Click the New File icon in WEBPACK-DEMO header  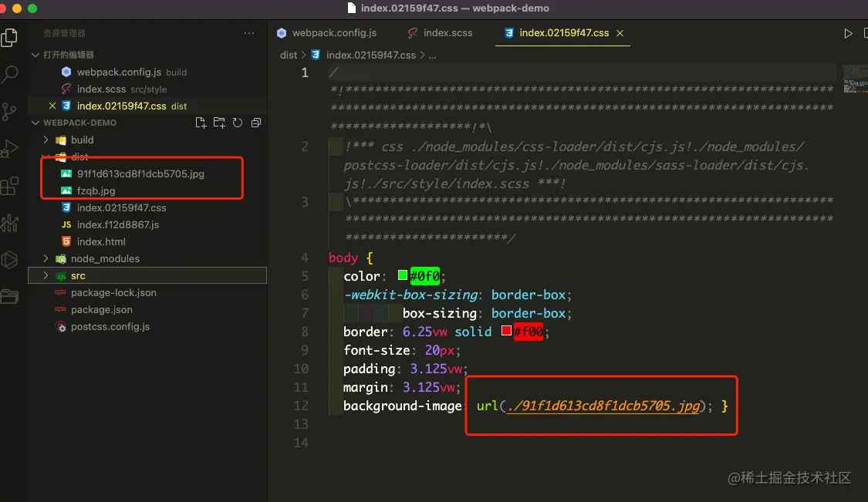pos(201,123)
